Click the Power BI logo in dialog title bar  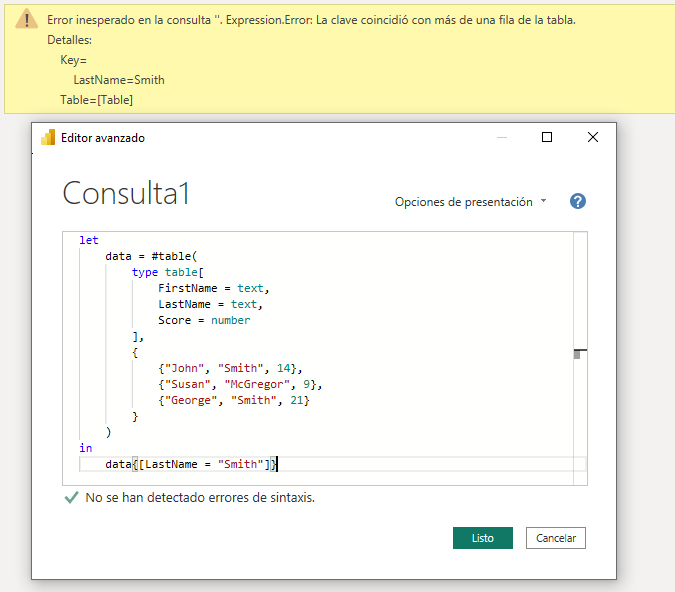(x=48, y=138)
